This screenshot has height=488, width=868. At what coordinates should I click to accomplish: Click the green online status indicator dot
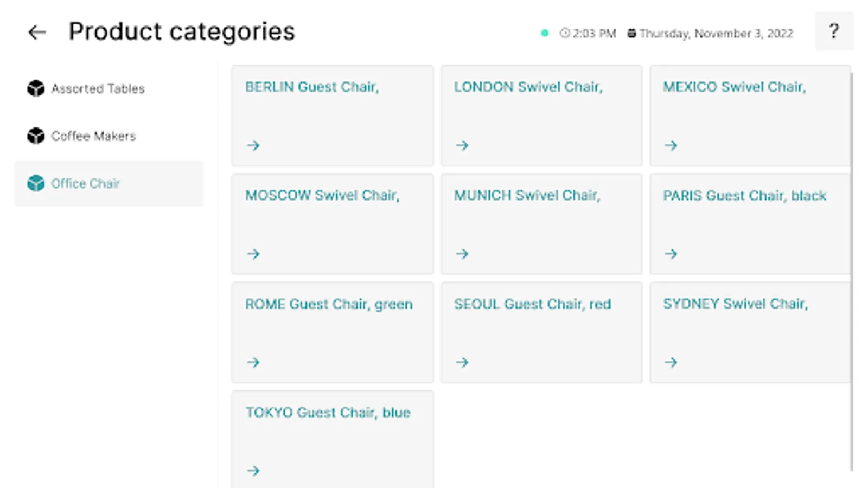click(545, 33)
